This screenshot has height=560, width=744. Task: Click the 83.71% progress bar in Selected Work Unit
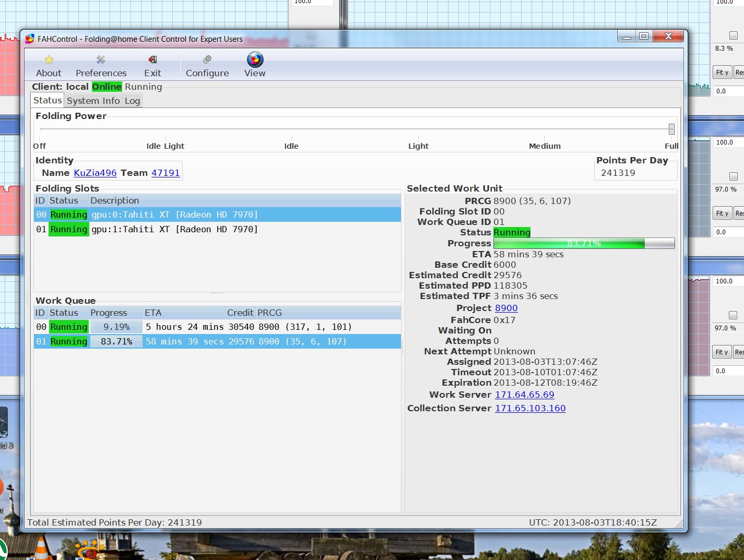[584, 243]
